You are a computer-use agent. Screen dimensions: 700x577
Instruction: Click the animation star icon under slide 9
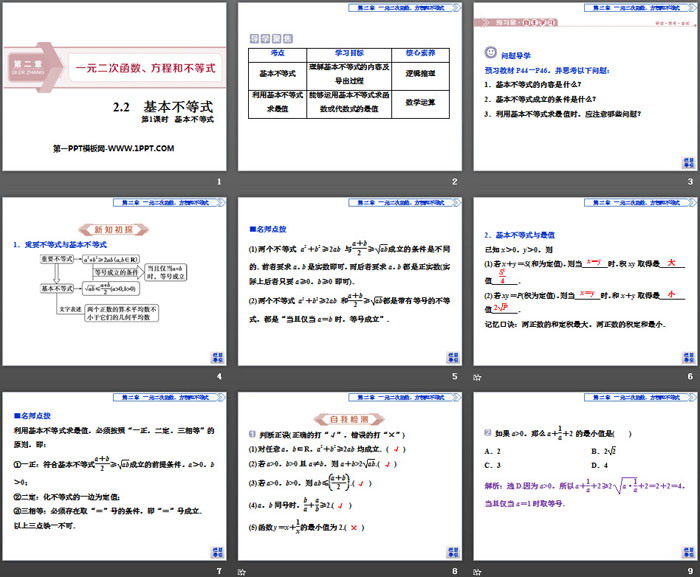click(477, 570)
